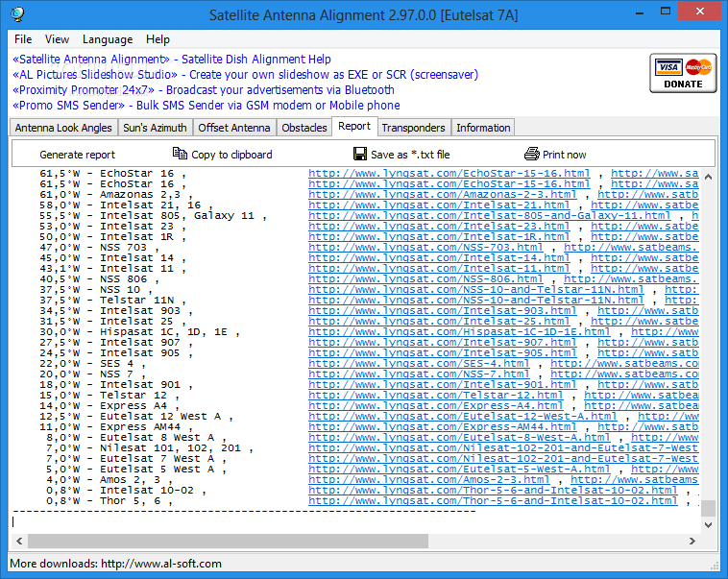Click the Visa MasterCard Donate button
Viewport: 728px width, 579px height.
tap(683, 73)
